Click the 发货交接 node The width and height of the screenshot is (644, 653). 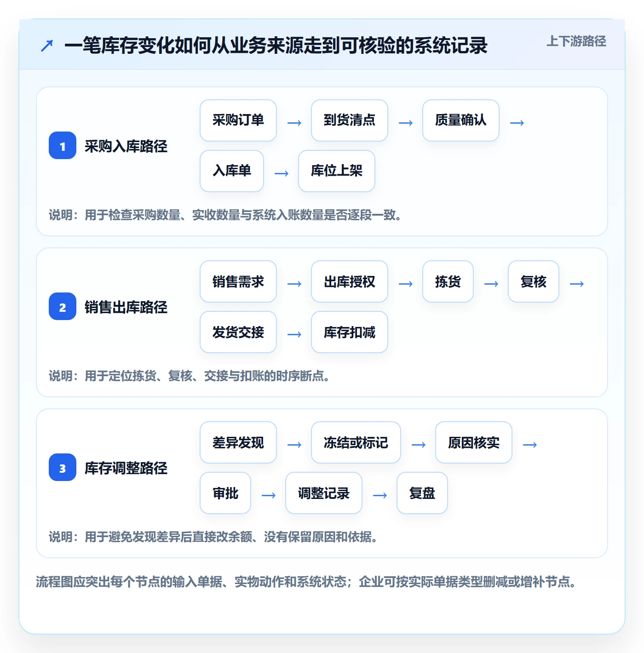tap(238, 332)
